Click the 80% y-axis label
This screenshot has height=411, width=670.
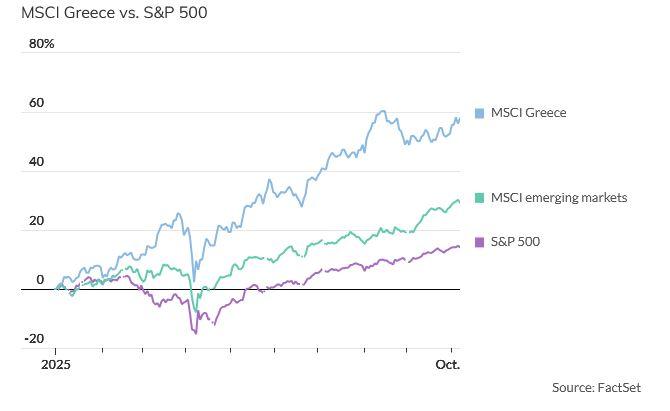click(x=42, y=44)
